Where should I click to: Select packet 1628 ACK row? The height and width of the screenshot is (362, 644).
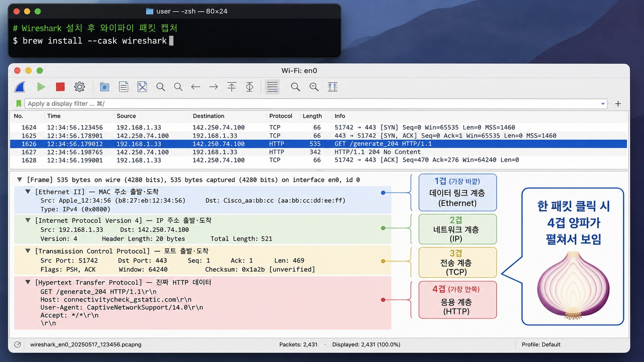coord(318,160)
